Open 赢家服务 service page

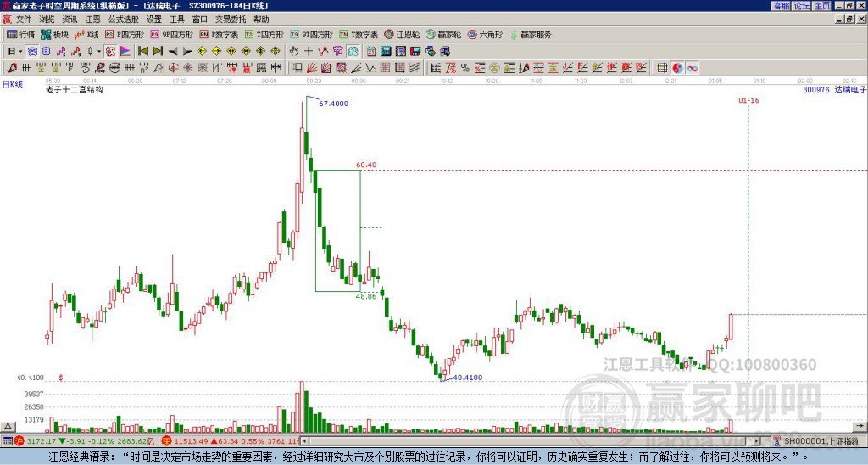coord(531,34)
